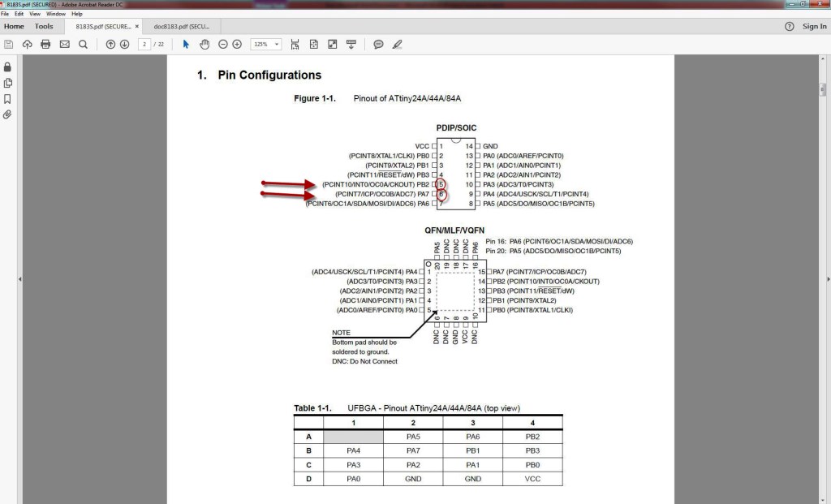
Task: Open page thumbnails panel
Action: tap(7, 83)
